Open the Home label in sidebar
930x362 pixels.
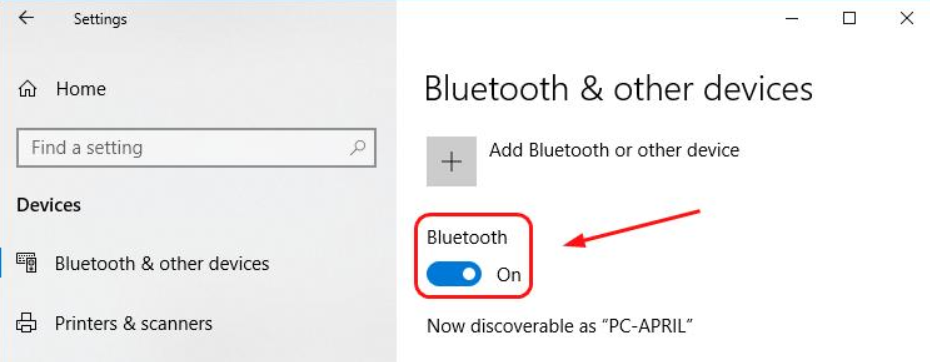pos(81,89)
